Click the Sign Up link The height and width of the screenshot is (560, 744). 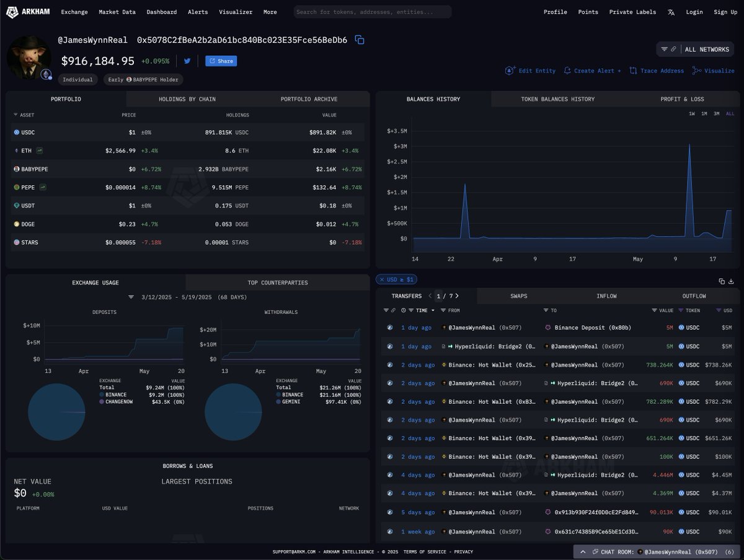(x=725, y=12)
